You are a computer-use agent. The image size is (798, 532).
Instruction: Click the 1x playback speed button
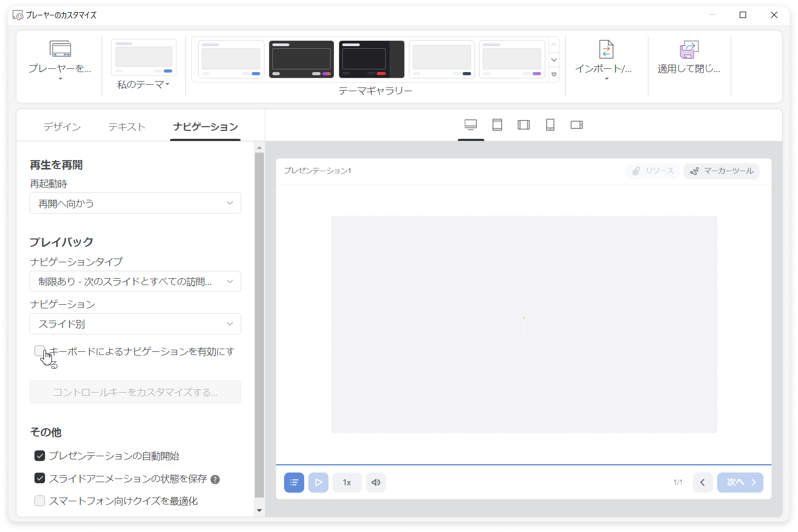[347, 482]
